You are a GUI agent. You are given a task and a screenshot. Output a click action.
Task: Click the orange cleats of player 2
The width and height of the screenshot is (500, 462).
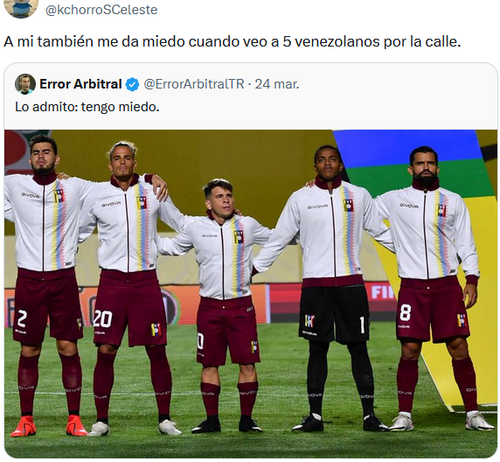pos(49,426)
